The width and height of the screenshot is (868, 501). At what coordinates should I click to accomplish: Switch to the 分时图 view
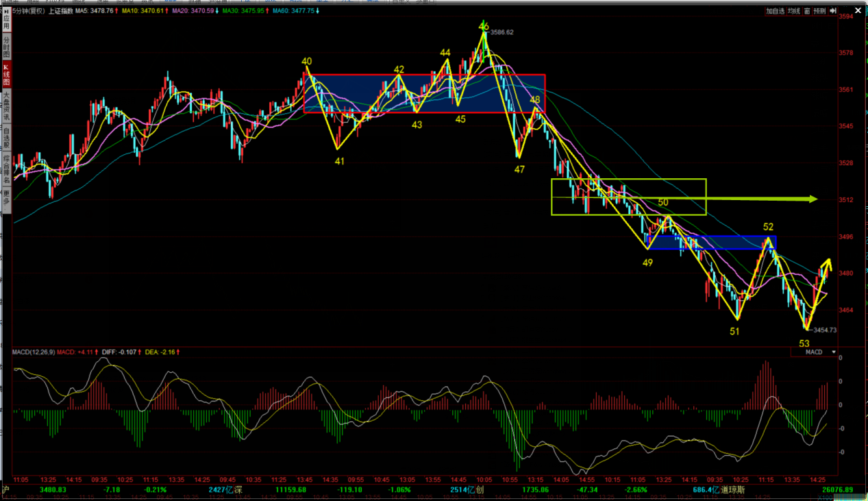click(x=6, y=48)
